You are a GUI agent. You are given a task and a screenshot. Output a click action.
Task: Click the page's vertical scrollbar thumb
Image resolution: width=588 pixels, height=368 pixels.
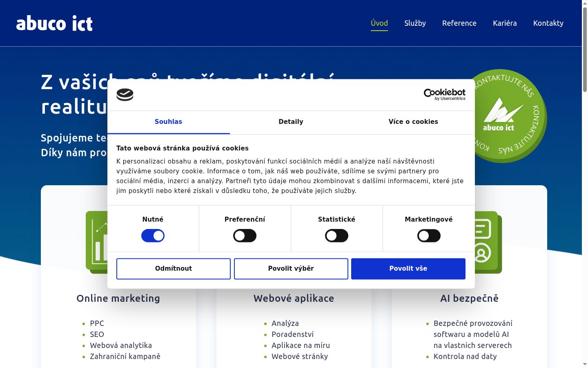click(585, 49)
